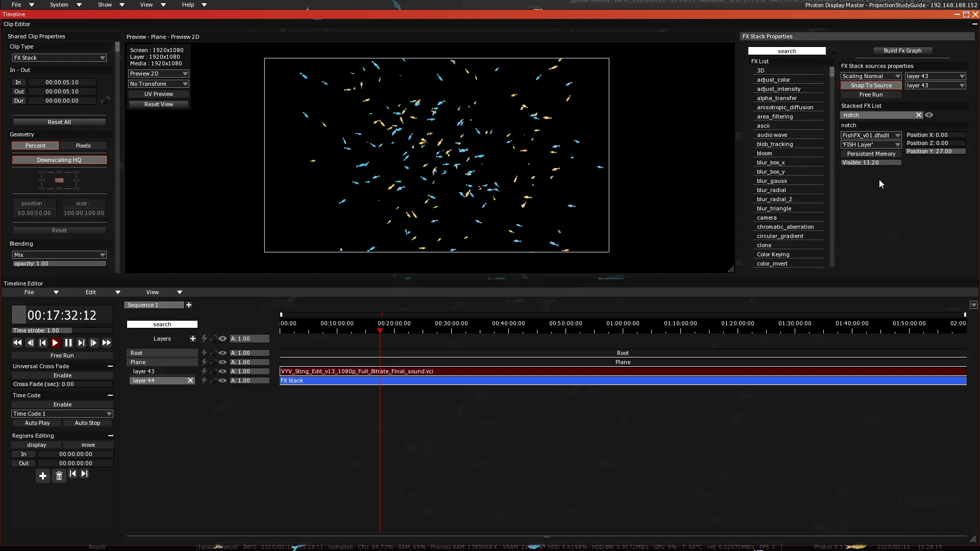The height and width of the screenshot is (551, 980).
Task: Open the System menu in top bar
Action: (65, 5)
